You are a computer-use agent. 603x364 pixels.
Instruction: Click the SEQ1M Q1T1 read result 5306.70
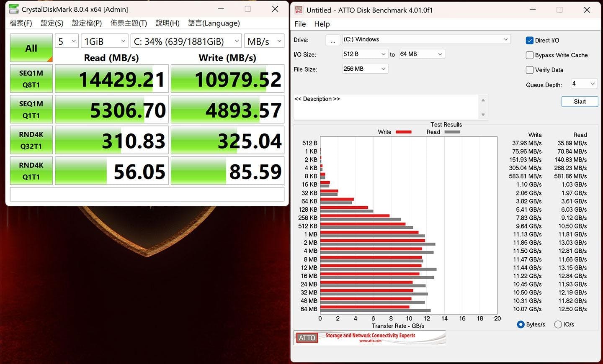tap(112, 109)
